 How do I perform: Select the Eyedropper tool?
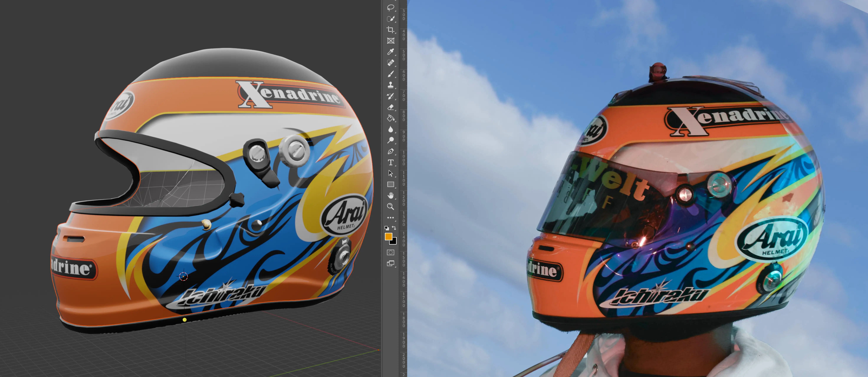[391, 52]
